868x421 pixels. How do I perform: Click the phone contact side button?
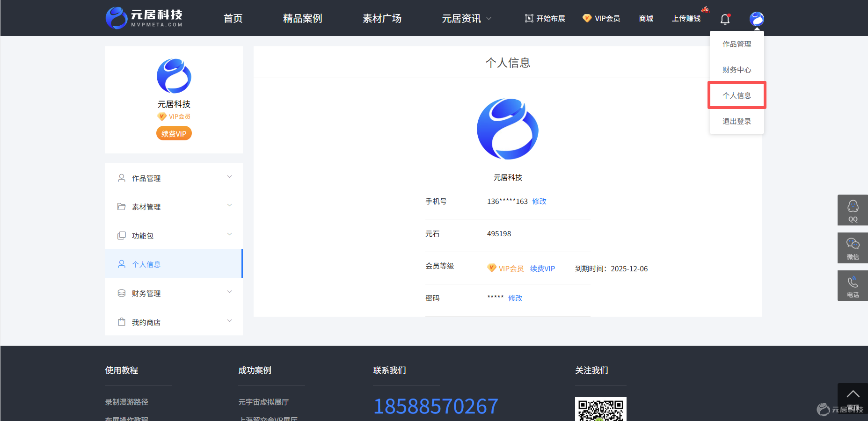(853, 286)
